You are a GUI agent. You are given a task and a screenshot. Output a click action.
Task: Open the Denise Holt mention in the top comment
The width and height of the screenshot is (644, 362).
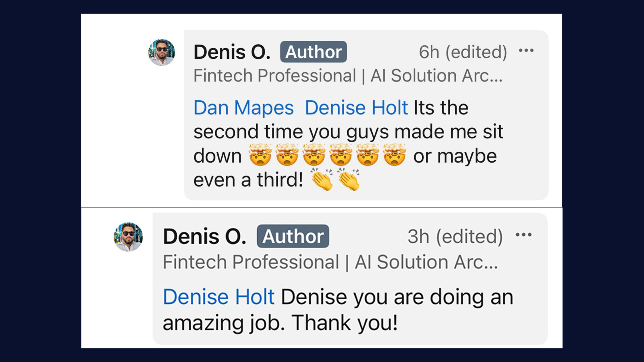tap(356, 108)
